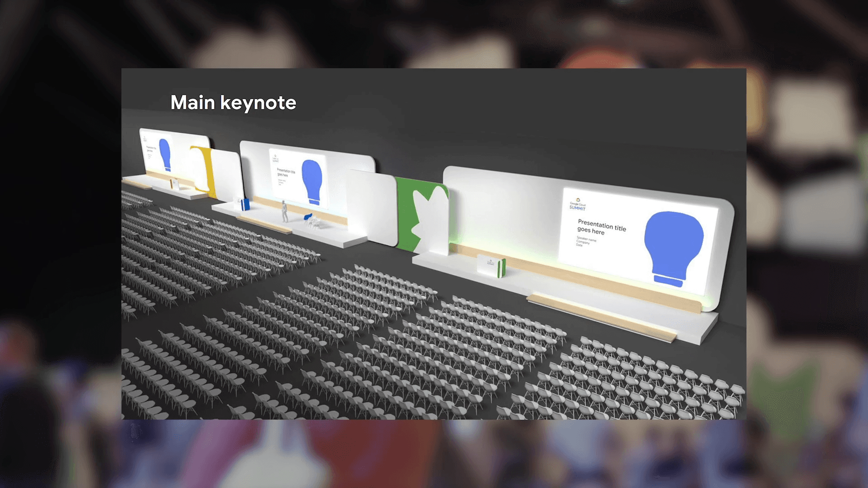
Task: Click presentation title text on middle screen
Action: coord(285,173)
